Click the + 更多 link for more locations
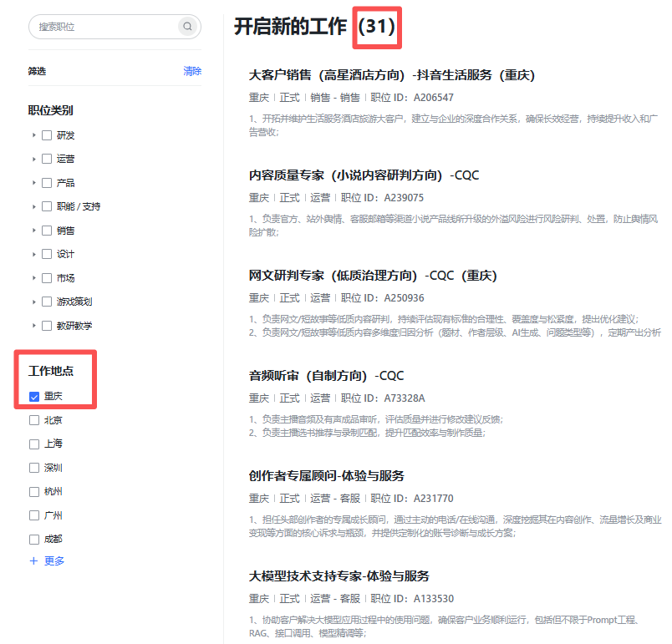 pos(47,561)
